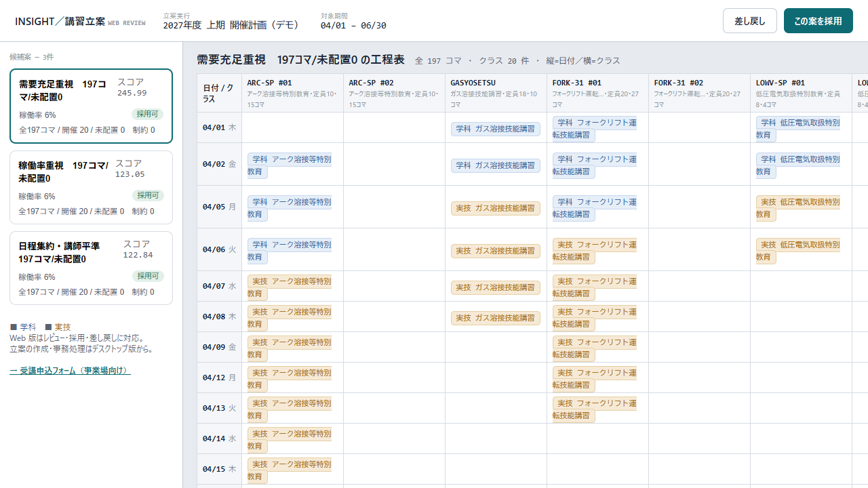Click the score value 122.84
Image resolution: width=868 pixels, height=488 pixels.
(138, 255)
